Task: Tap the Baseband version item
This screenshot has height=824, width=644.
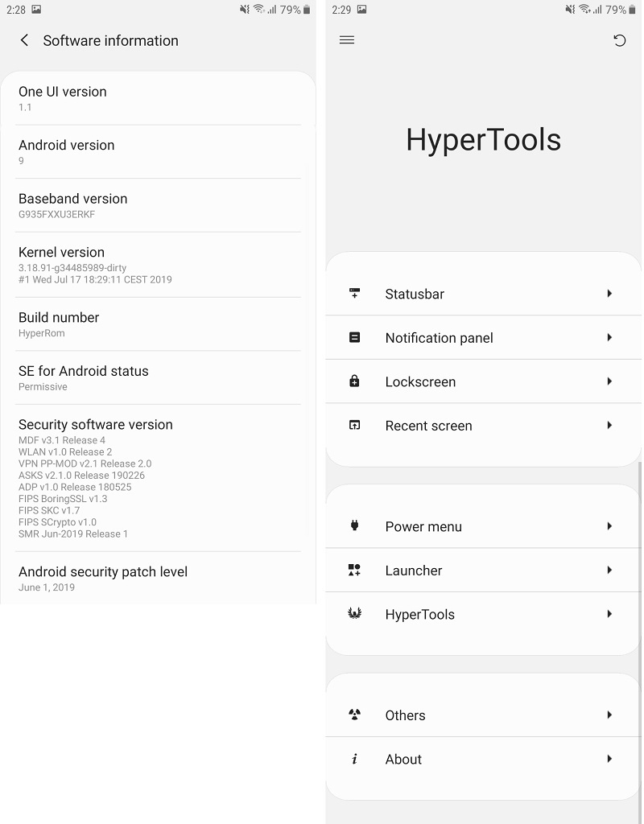Action: [x=158, y=205]
